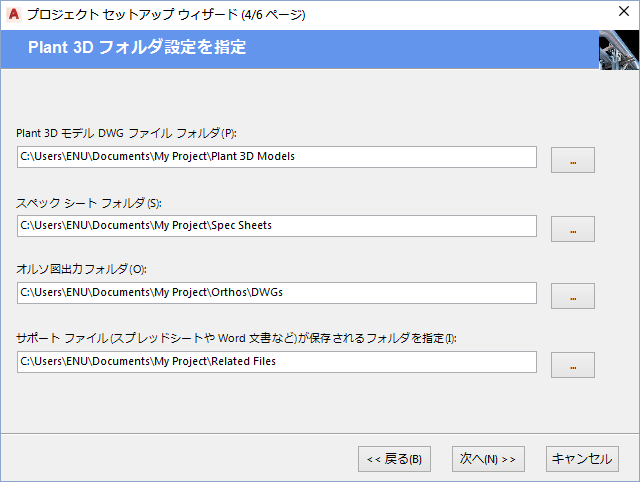This screenshot has height=482, width=640.
Task: Browse for Related Files support folder
Action: point(573,365)
